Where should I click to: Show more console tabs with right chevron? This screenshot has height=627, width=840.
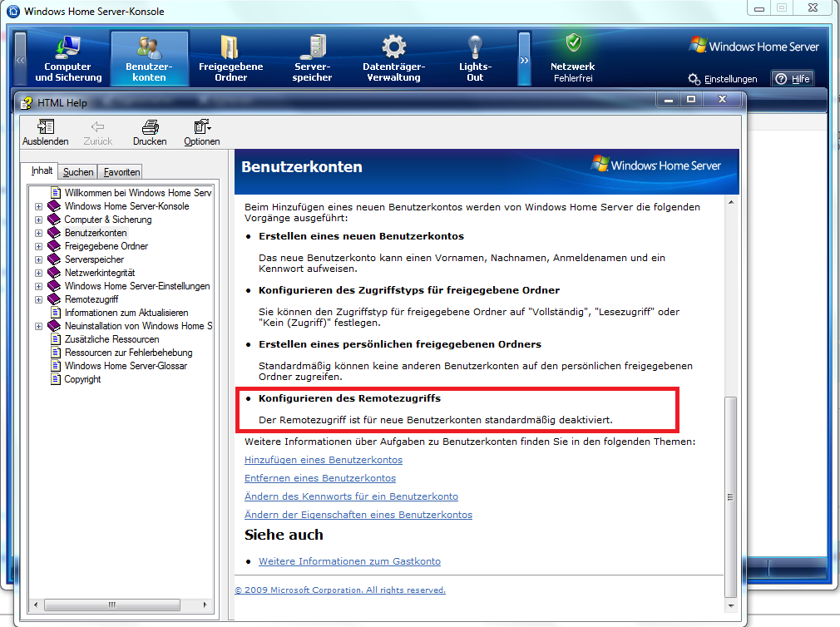coord(525,59)
